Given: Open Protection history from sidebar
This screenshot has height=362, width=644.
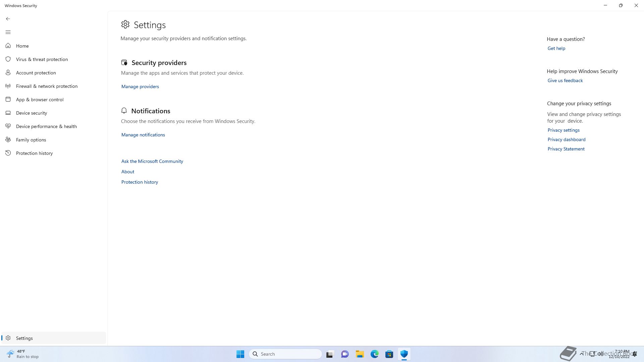Looking at the screenshot, I should 54,153.
